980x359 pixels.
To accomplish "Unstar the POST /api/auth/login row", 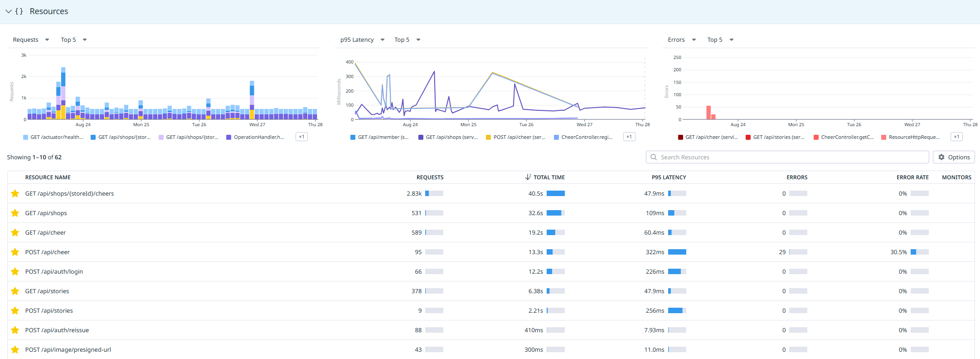I will 15,271.
